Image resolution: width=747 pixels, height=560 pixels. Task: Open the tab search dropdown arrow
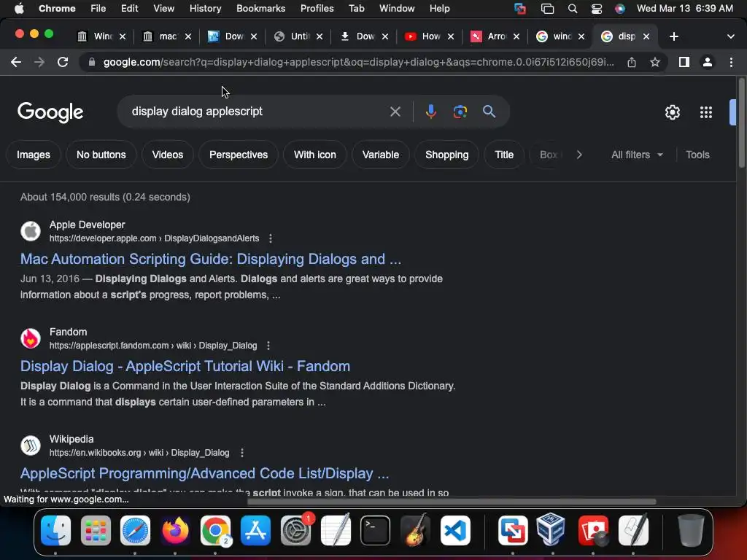(x=730, y=36)
